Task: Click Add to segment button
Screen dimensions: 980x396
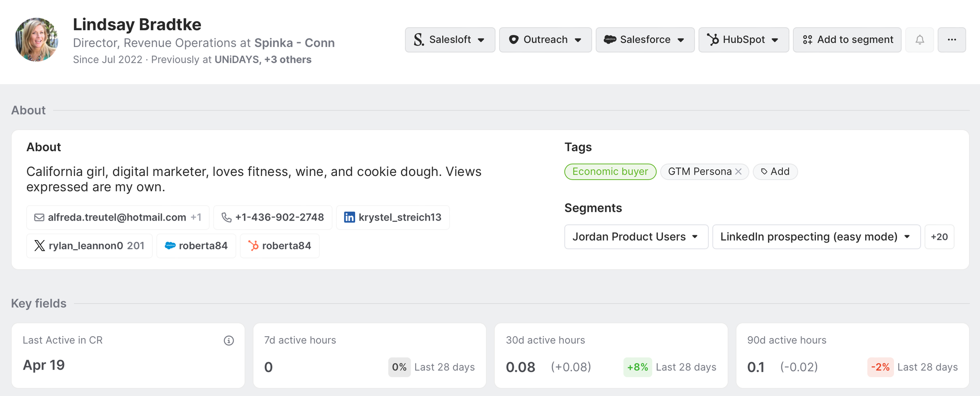Action: coord(847,40)
